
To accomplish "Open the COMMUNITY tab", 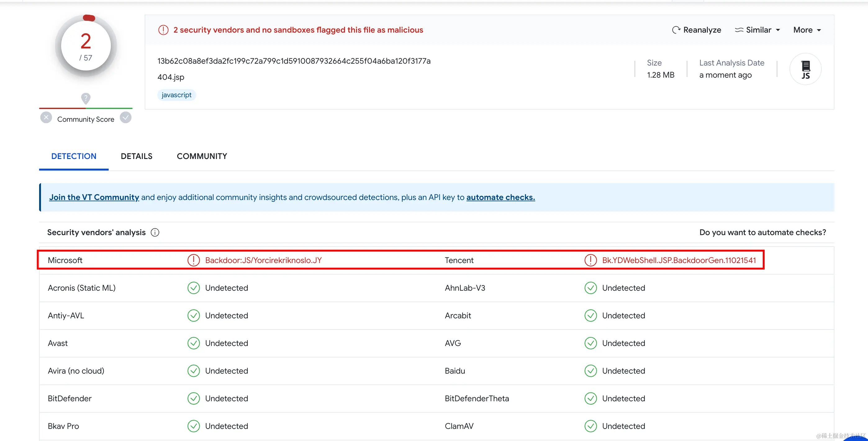I will click(202, 156).
